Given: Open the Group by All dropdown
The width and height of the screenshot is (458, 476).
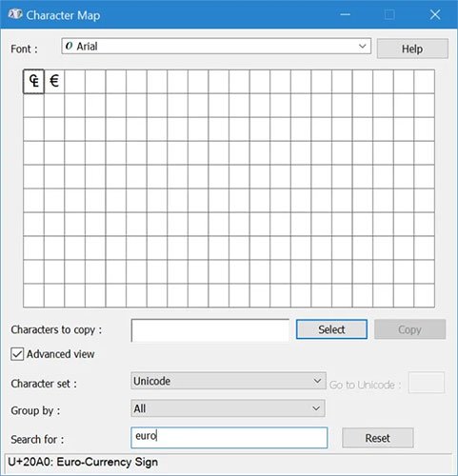Looking at the screenshot, I should 228,408.
